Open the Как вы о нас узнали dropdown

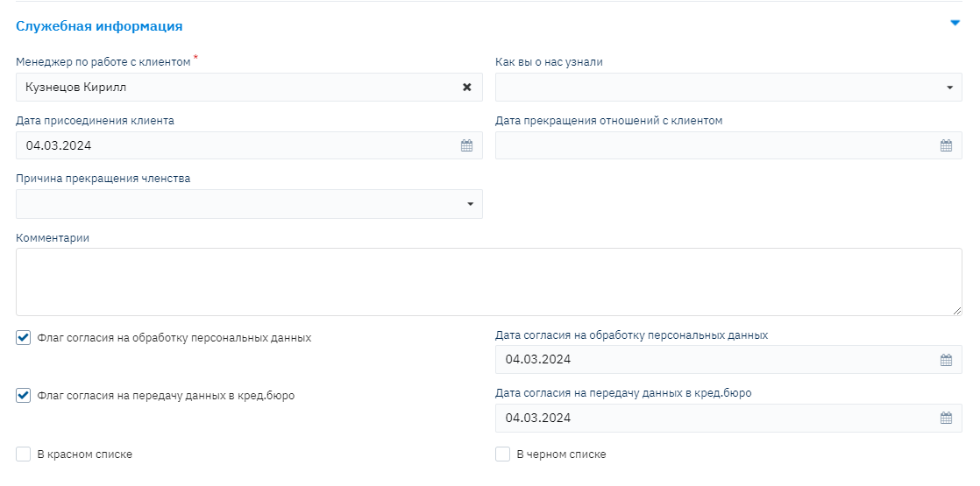[728, 88]
